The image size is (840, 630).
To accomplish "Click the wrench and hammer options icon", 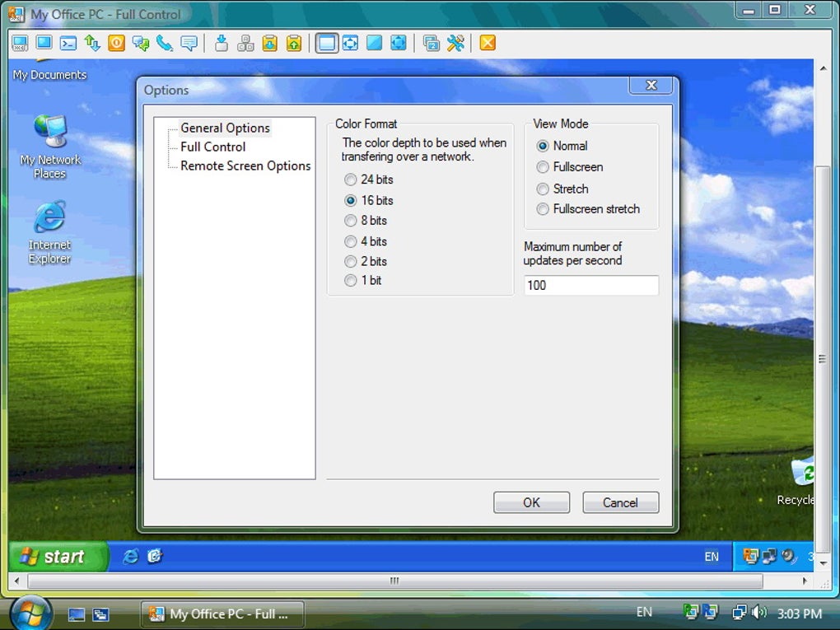I will 455,43.
